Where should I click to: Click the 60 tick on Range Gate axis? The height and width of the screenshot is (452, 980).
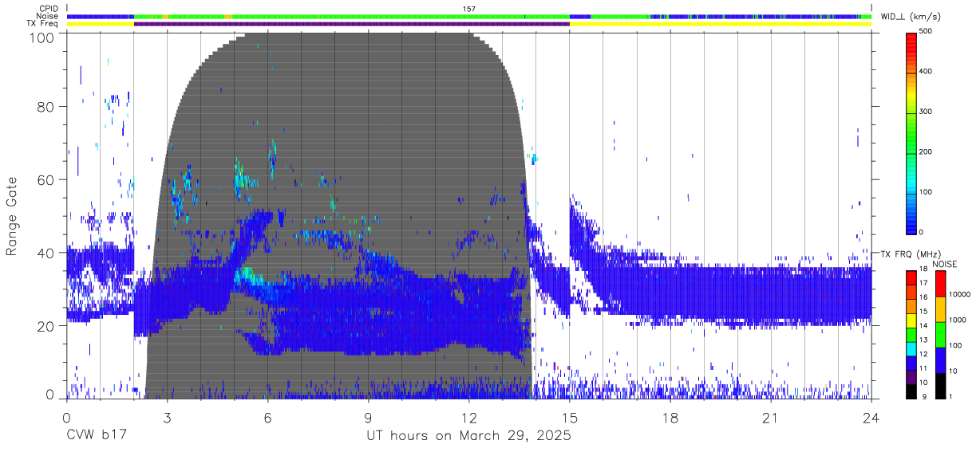click(47, 180)
